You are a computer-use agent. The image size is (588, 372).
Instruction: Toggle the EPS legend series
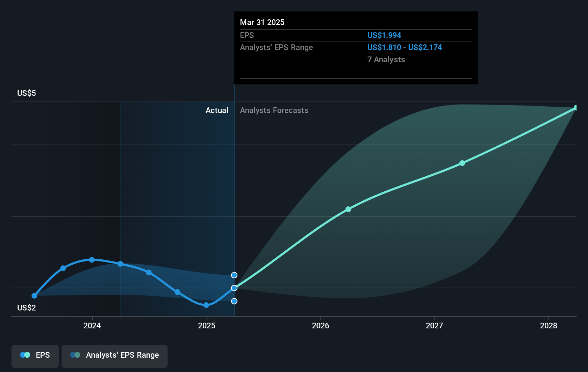coord(35,356)
